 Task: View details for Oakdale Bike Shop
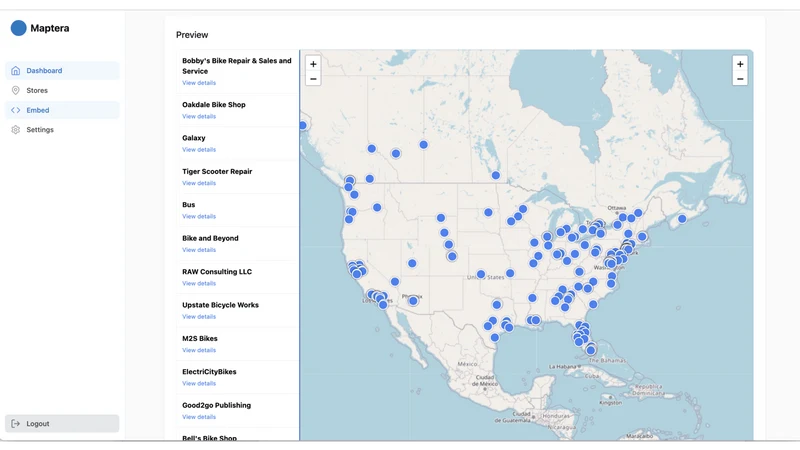(199, 116)
